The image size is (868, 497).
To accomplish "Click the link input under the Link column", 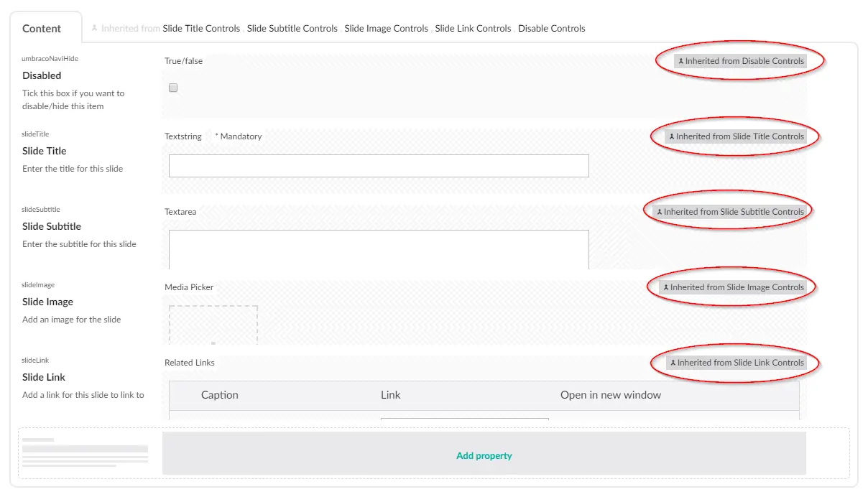I will [x=464, y=418].
